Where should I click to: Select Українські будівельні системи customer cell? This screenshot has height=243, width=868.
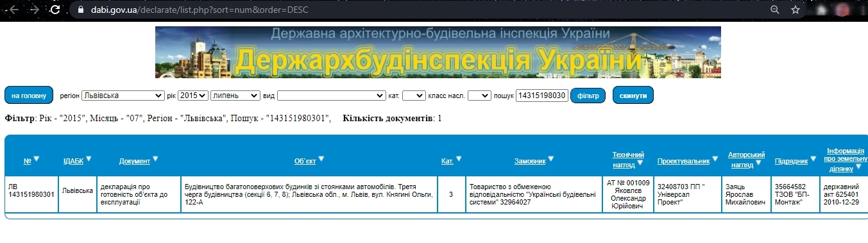click(x=534, y=194)
